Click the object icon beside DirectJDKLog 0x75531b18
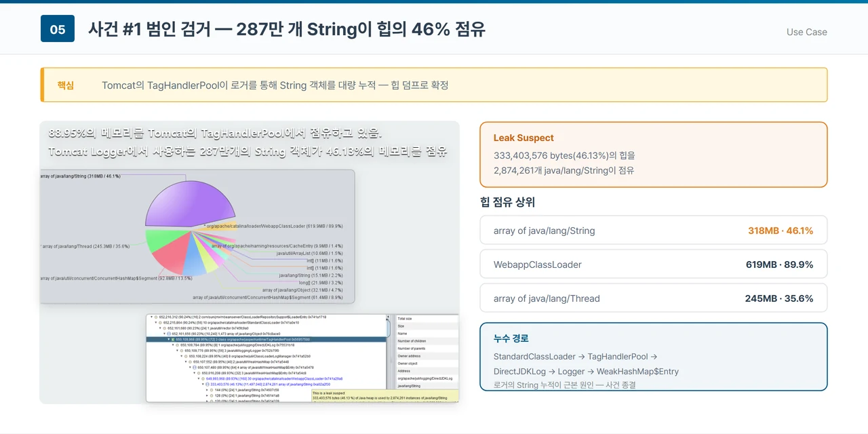This screenshot has height=434, width=868. (x=177, y=345)
